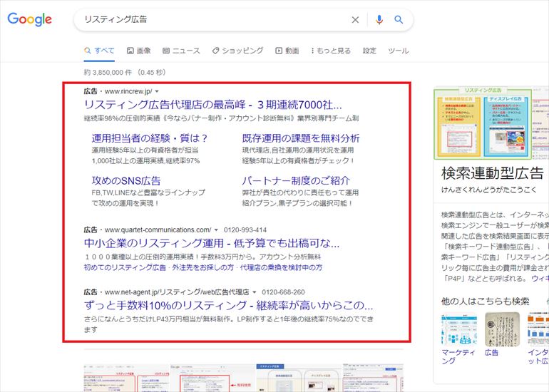Click phone number 0120-668-260
Screen dimensions: 549x392
pyautogui.click(x=283, y=292)
